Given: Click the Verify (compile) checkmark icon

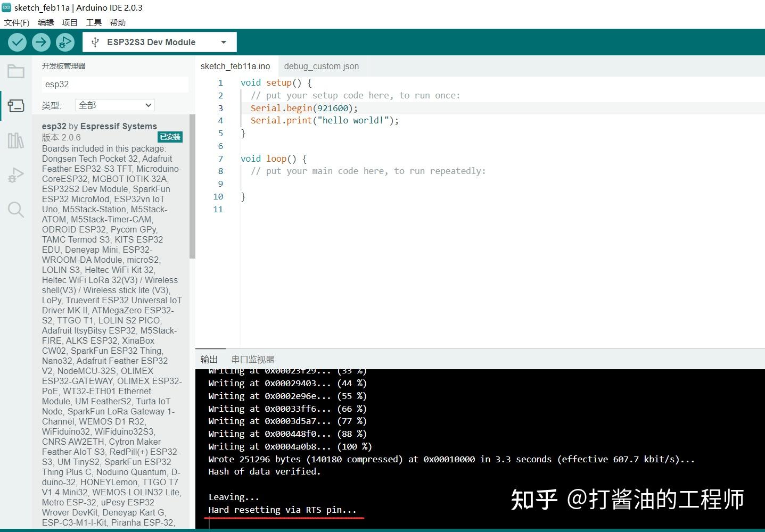Looking at the screenshot, I should pos(17,42).
